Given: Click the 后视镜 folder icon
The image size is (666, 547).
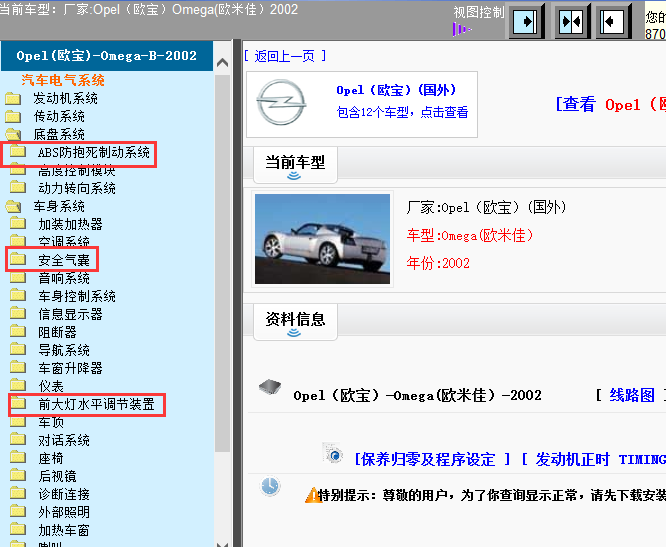Looking at the screenshot, I should click(18, 475).
